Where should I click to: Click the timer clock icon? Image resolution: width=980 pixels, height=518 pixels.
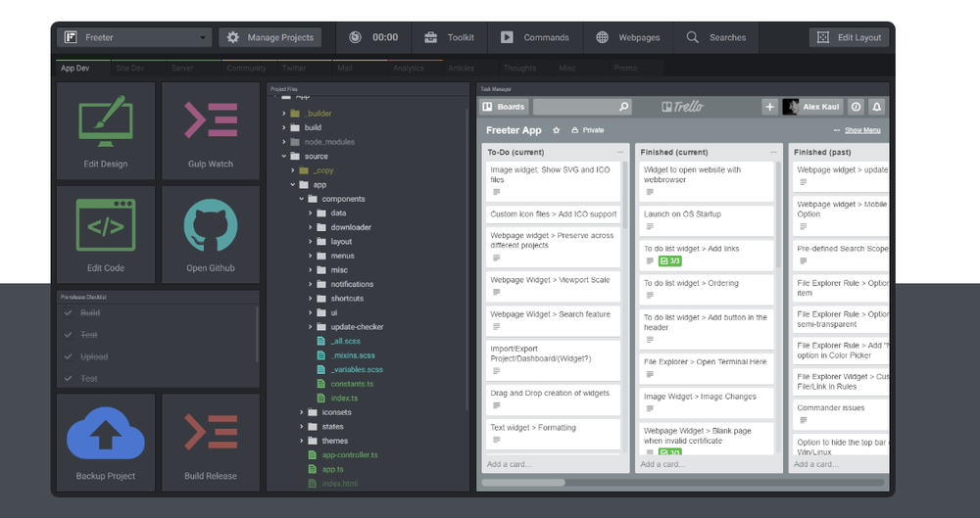point(355,37)
